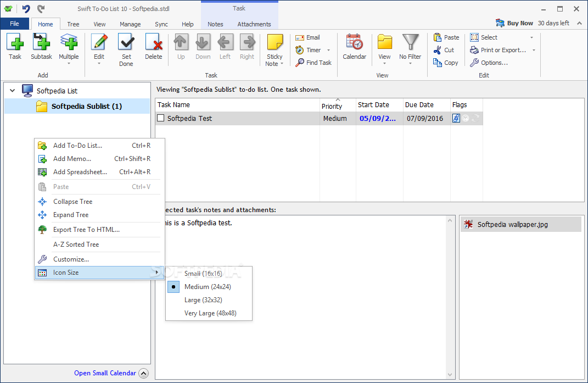Click the notes flag icon on Softpedia Test row
The width and height of the screenshot is (588, 383).
coord(456,118)
